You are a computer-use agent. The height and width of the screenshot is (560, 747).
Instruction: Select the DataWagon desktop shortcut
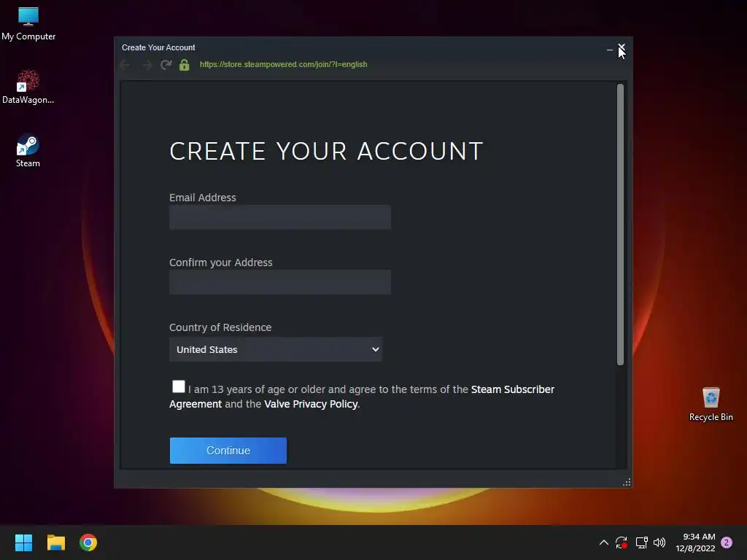[x=28, y=87]
